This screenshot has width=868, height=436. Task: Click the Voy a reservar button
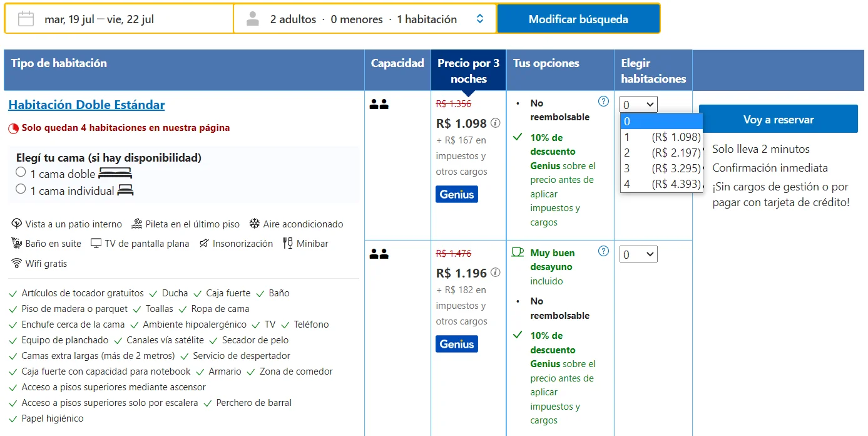click(x=779, y=119)
